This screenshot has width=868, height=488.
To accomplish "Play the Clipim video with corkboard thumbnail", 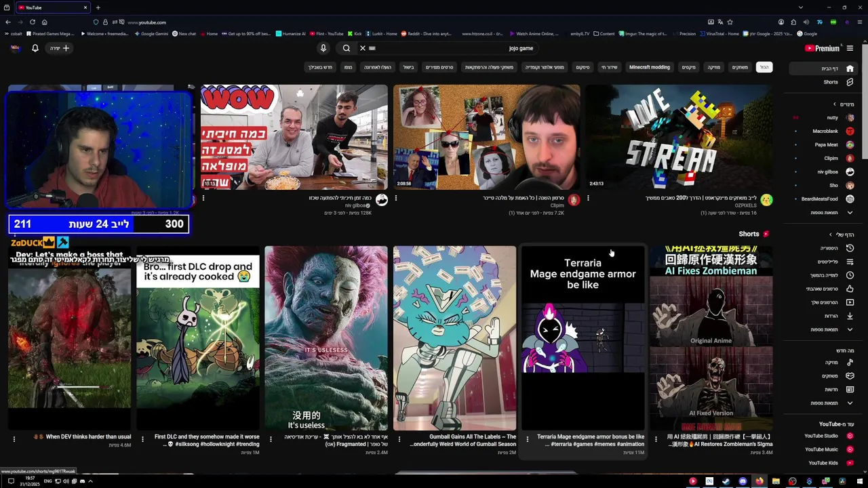I will (486, 137).
